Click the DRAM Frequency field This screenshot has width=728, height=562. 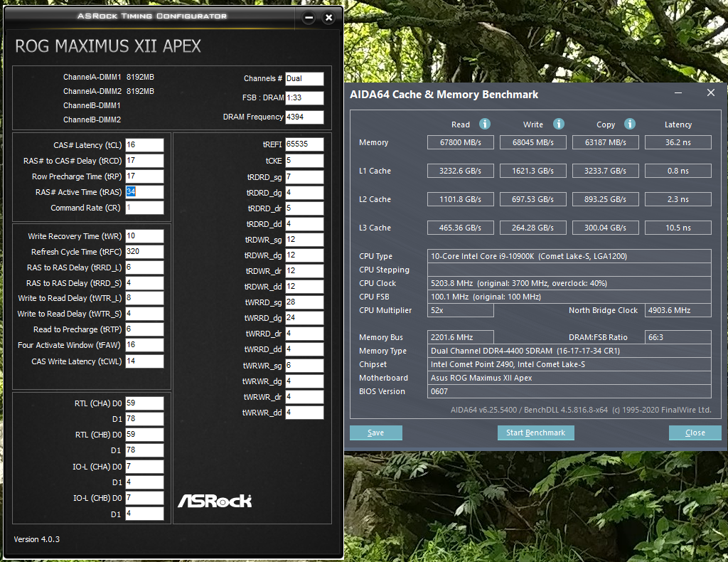[304, 117]
